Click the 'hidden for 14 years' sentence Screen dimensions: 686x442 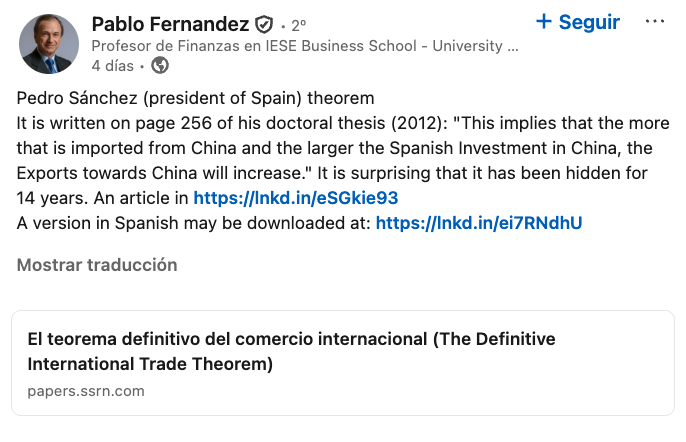[480, 173]
